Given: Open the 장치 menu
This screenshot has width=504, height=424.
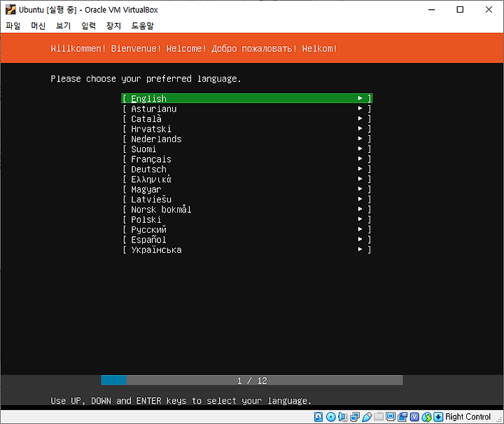Looking at the screenshot, I should (113, 25).
